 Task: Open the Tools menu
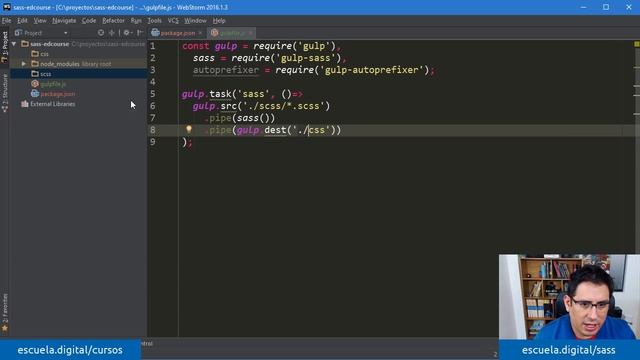coord(154,20)
